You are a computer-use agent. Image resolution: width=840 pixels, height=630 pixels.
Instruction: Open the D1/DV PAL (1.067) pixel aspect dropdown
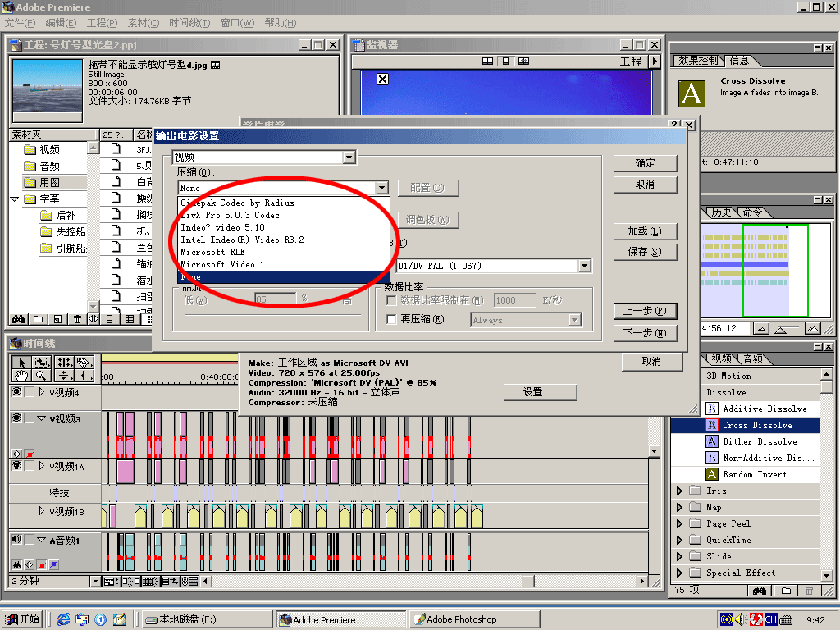(584, 265)
